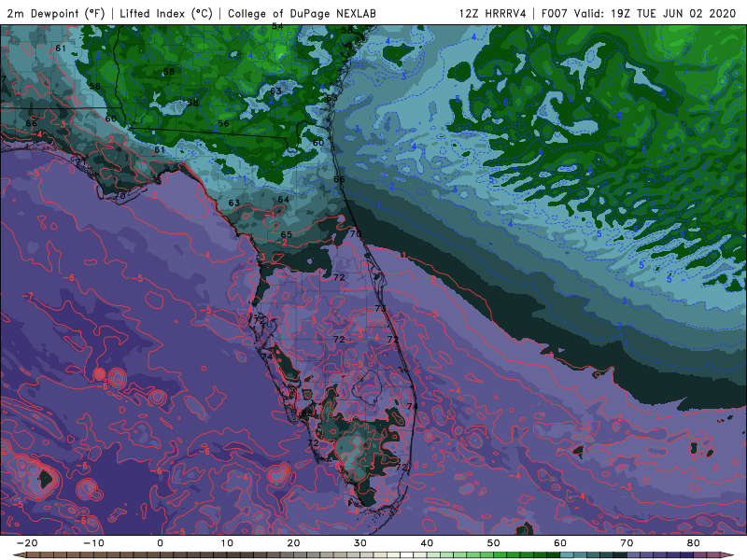This screenshot has height=560, width=747.
Task: Click the "Lifted Index (°C)" title text
Action: click(x=166, y=13)
